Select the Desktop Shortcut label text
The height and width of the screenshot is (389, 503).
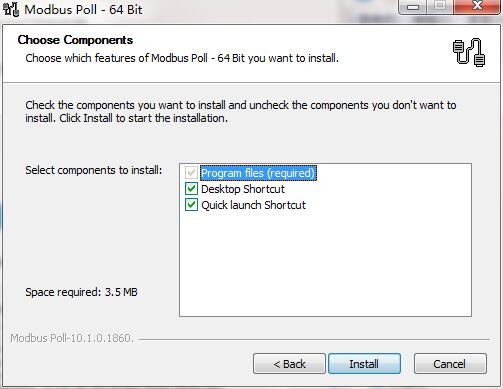[243, 189]
